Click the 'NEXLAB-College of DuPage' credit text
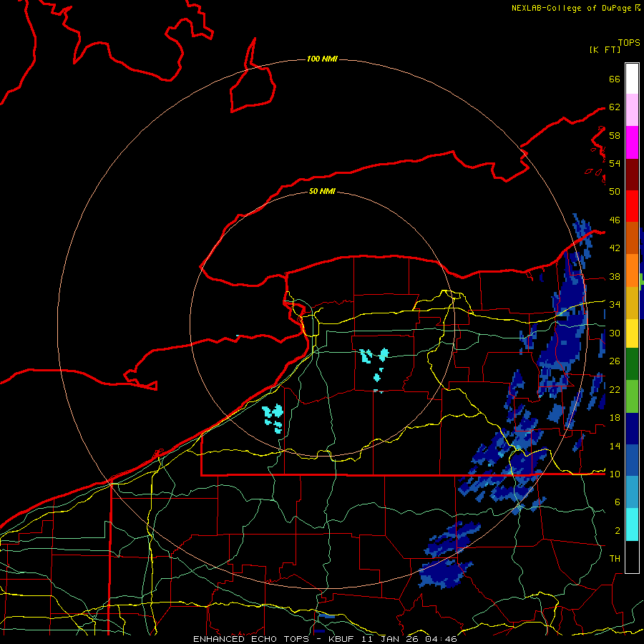 pos(571,8)
